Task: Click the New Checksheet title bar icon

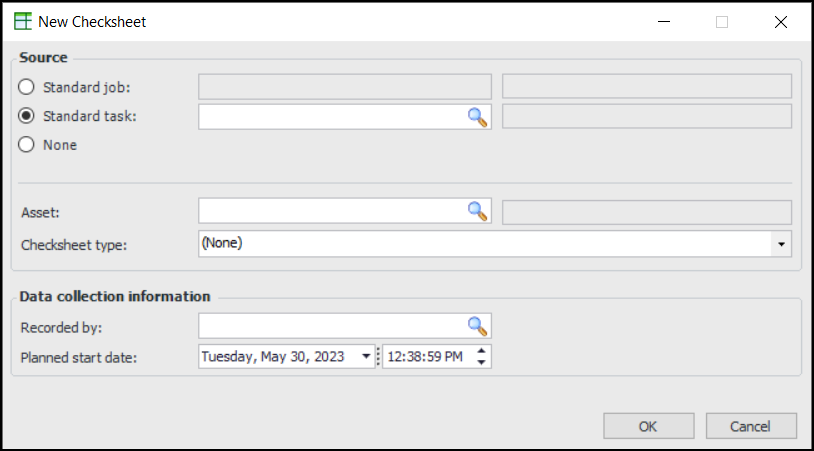Action: coord(22,21)
